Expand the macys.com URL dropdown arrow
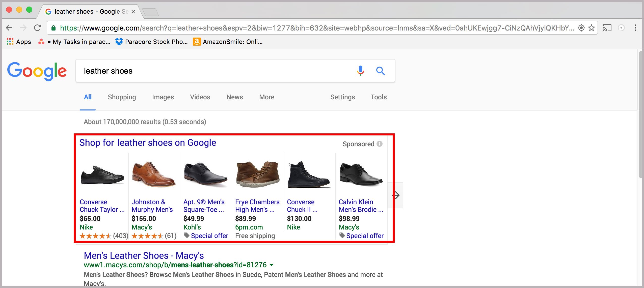644x288 pixels. (272, 265)
